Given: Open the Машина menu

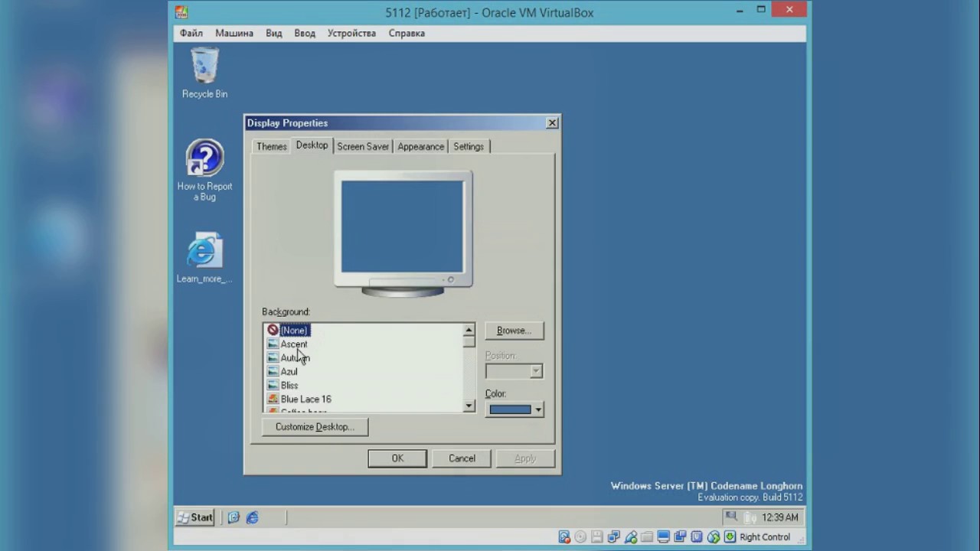Looking at the screenshot, I should pos(234,33).
